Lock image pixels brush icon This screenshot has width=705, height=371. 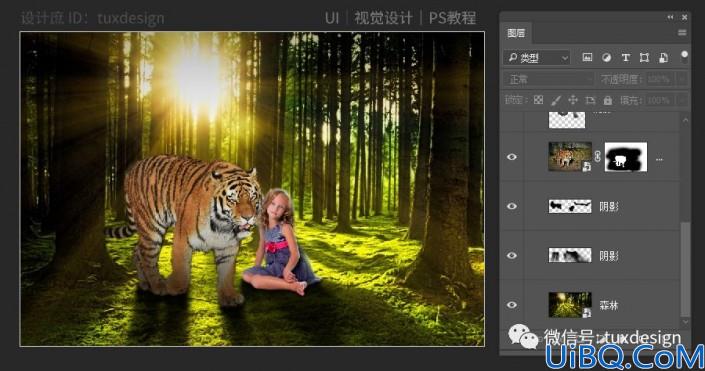556,100
